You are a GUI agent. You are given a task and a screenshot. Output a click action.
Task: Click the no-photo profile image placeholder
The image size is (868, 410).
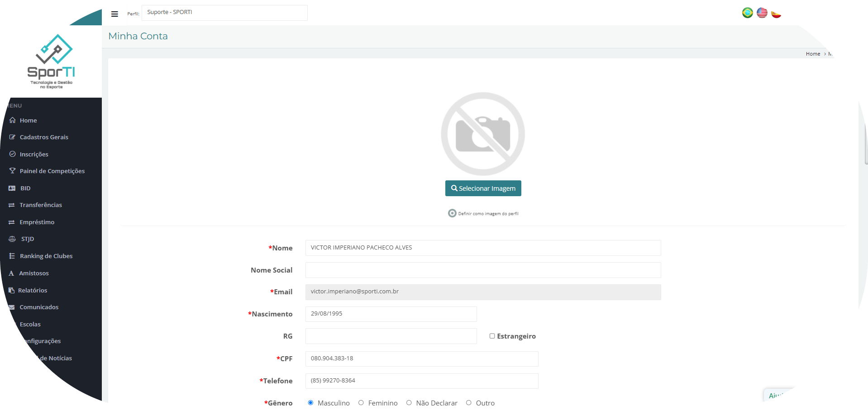483,134
